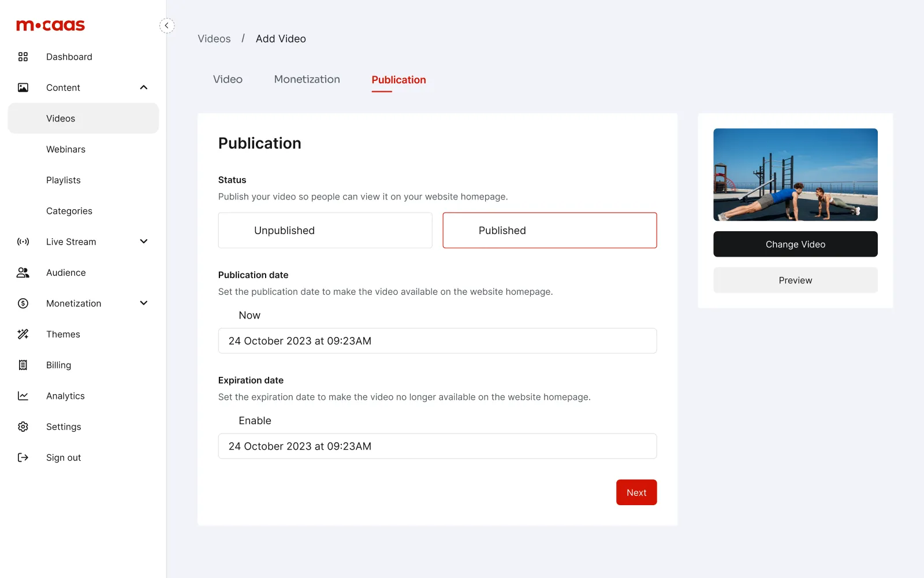Select the Live Stream broadcast icon

23,242
